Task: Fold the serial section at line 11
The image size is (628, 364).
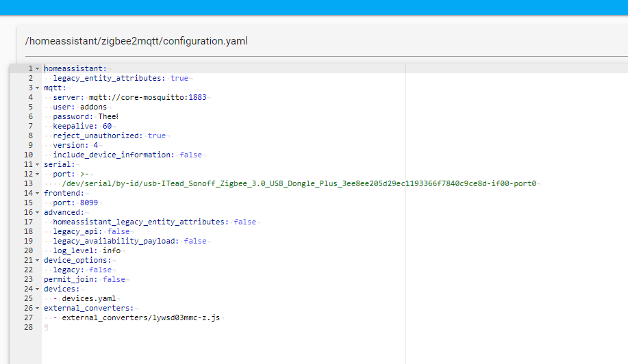Action: (x=37, y=165)
